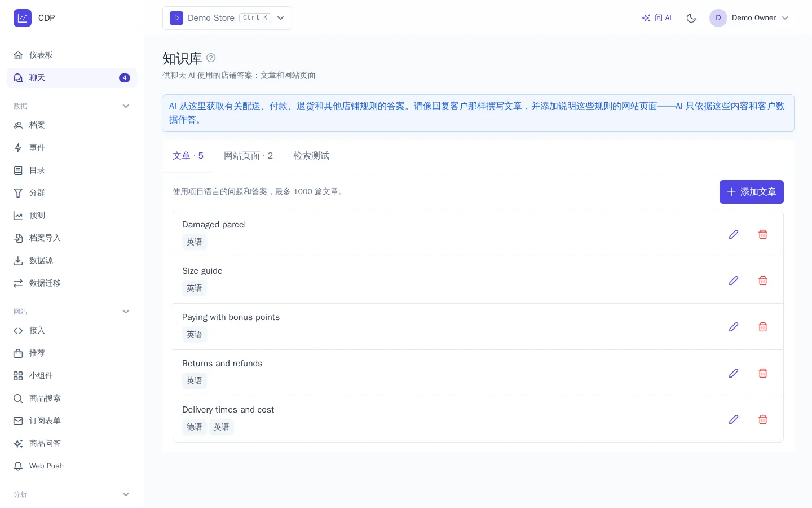Collapse the 网站 sidebar section
Viewport: 812px width, 508px height.
point(126,312)
